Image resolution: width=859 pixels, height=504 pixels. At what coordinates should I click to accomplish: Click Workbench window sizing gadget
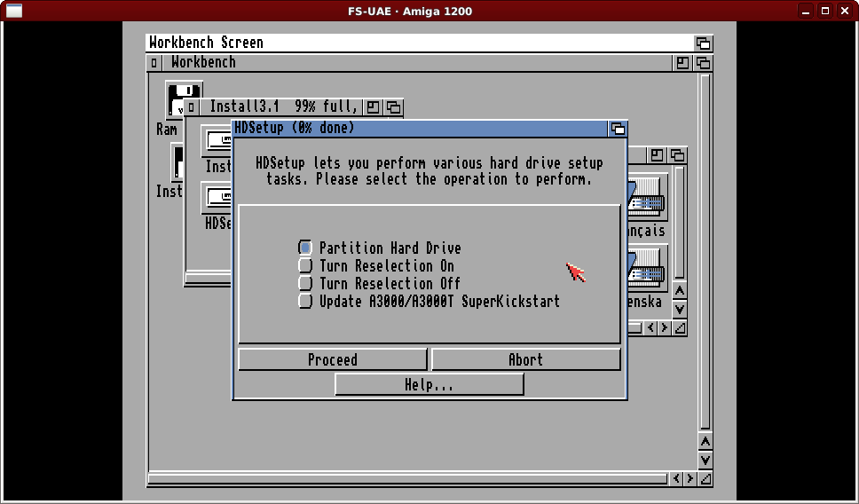click(705, 479)
